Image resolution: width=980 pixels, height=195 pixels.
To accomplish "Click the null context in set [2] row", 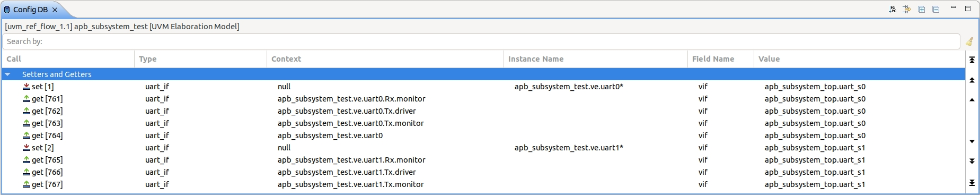I will (x=284, y=148).
